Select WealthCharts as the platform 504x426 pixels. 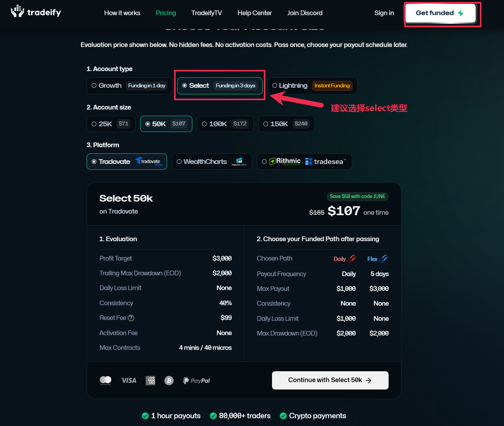(x=212, y=162)
